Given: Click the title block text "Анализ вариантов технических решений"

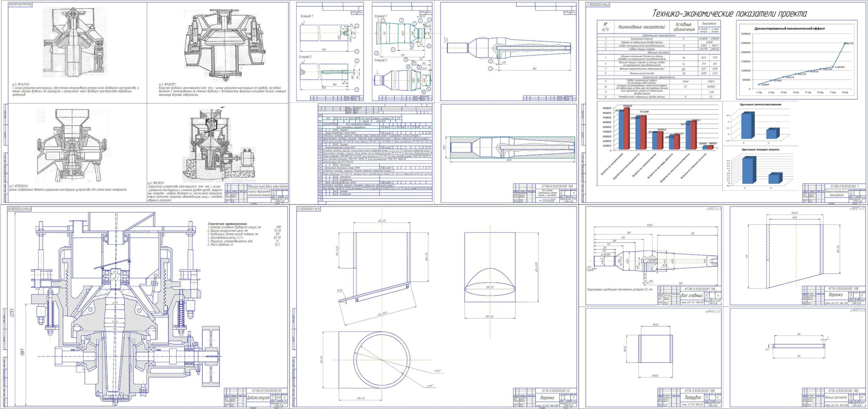Looking at the screenshot, I should tap(259, 193).
